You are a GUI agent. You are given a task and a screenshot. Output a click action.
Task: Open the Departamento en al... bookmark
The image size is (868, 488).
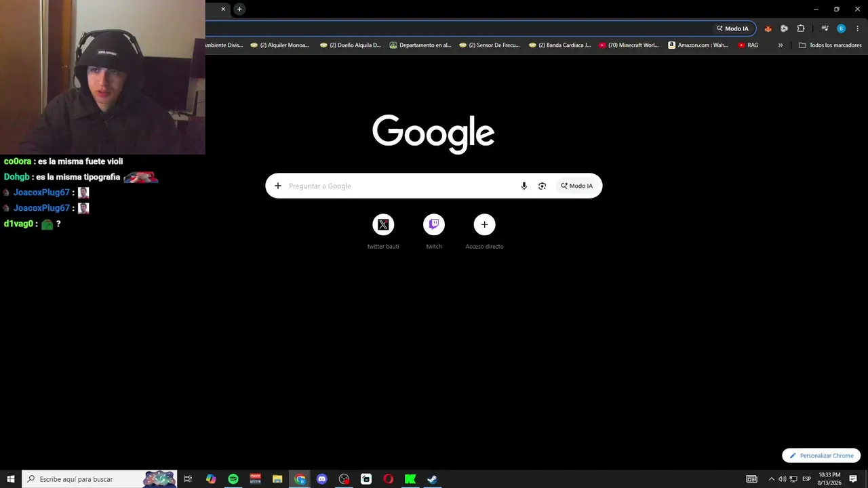coord(420,45)
